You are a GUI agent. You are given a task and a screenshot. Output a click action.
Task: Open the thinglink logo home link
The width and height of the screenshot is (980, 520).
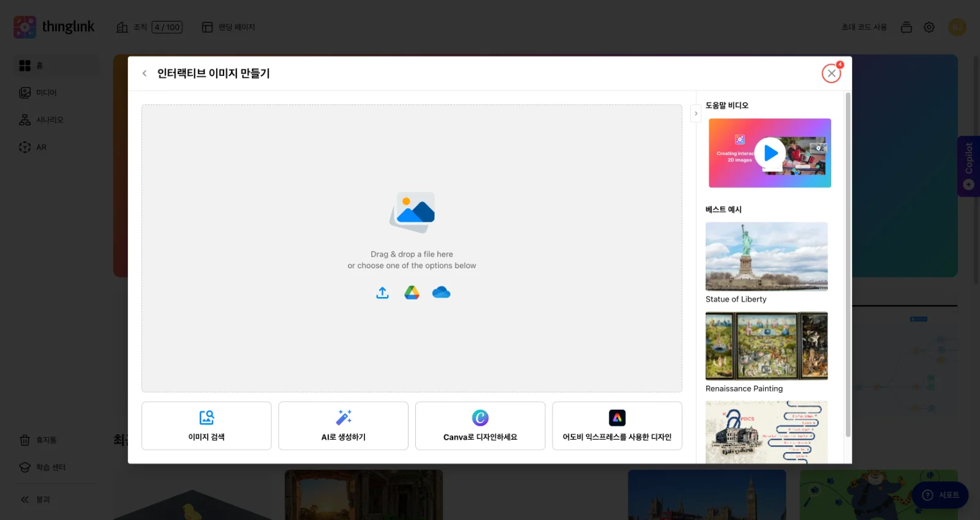54,27
